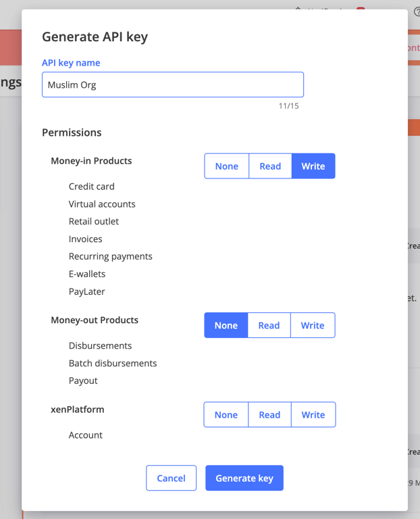Choose Read permission for xenPlatform
The width and height of the screenshot is (420, 519).
pos(269,415)
